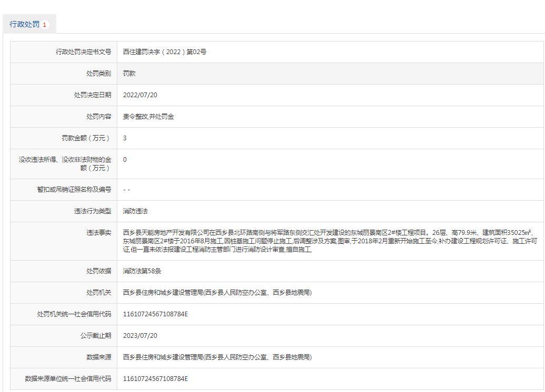Click the 公示截止日期 label
The width and height of the screenshot is (545, 392).
(96, 335)
